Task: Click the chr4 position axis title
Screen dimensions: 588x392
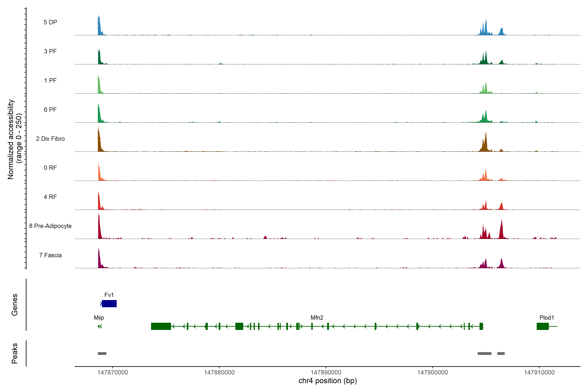Action: (327, 381)
